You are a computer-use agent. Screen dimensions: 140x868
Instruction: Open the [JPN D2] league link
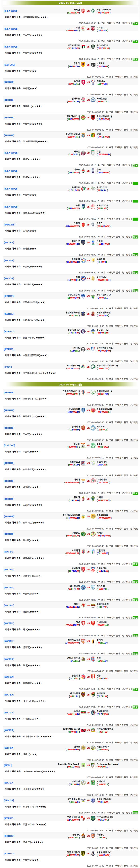tap(9, 801)
